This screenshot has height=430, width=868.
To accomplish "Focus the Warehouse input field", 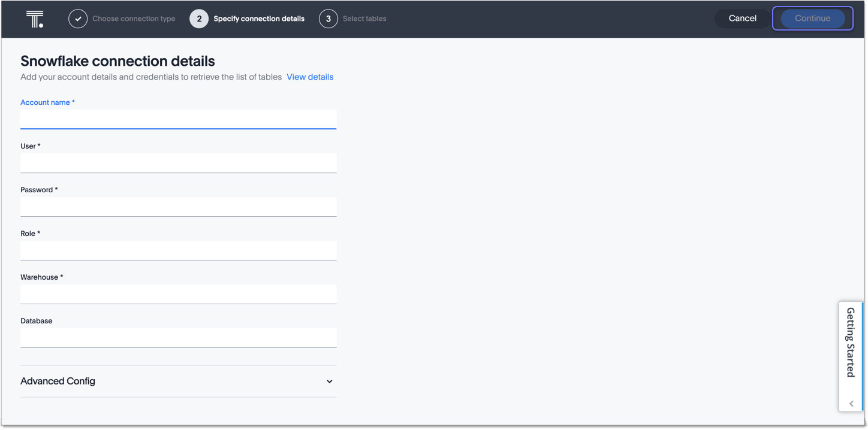I will [x=178, y=294].
